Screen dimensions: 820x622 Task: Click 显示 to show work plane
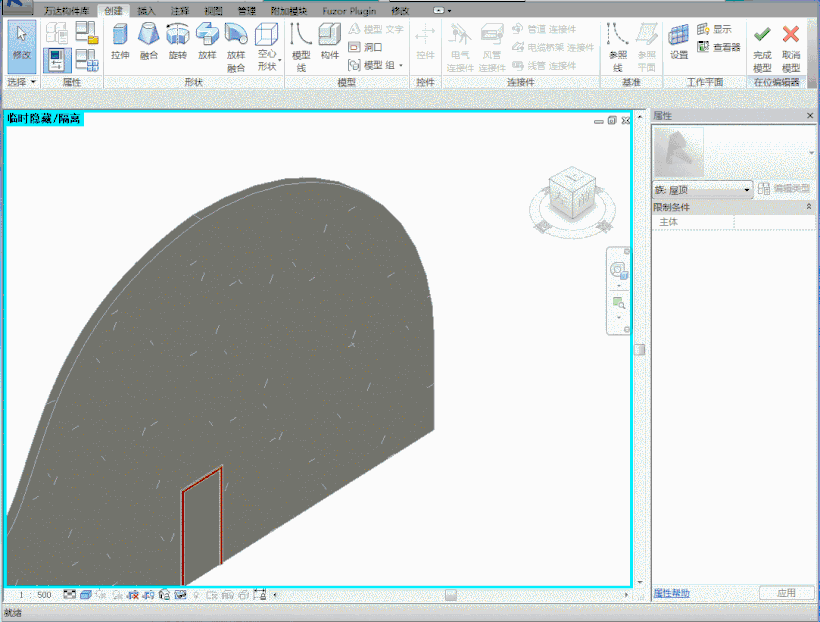pos(714,29)
